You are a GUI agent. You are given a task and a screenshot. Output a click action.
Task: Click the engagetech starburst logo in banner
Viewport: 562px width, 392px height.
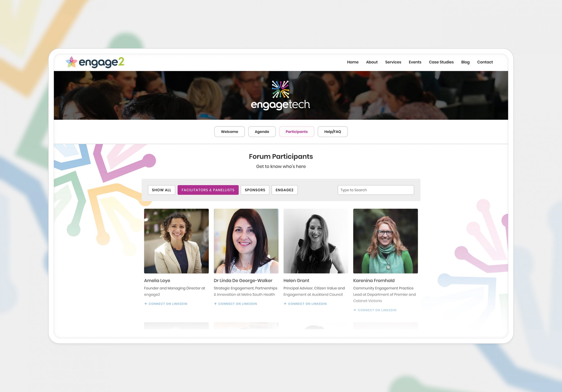281,89
